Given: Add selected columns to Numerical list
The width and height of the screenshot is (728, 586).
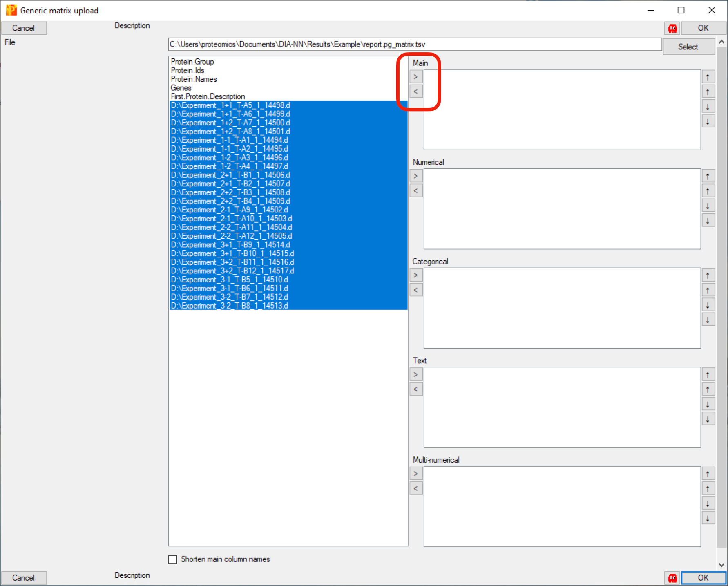Looking at the screenshot, I should click(415, 176).
